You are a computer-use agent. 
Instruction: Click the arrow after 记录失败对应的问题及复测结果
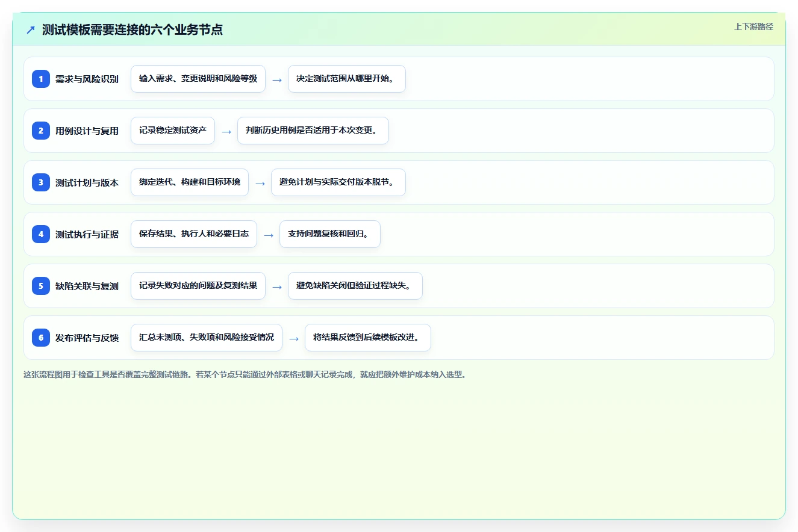tap(277, 286)
